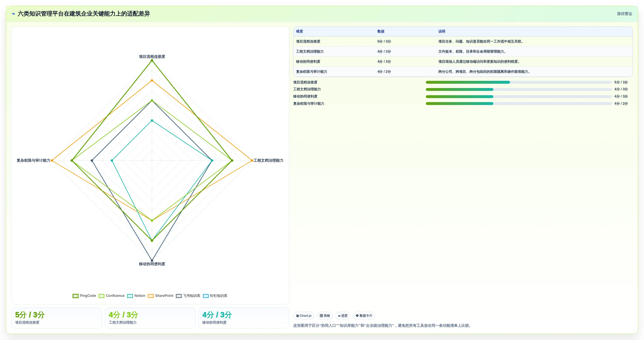Screen dimensions: 644x340
Task: Click the 工程文档治理能力 radar axis label
Action: click(268, 161)
